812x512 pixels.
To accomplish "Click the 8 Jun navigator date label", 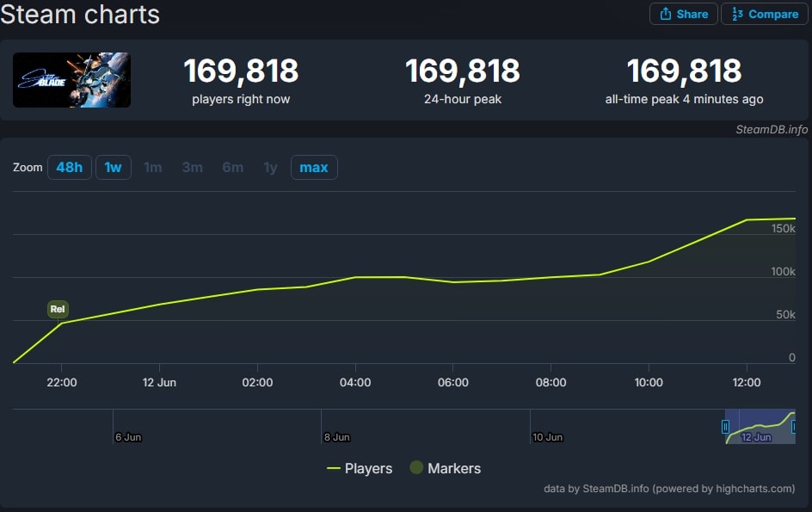I will [336, 437].
